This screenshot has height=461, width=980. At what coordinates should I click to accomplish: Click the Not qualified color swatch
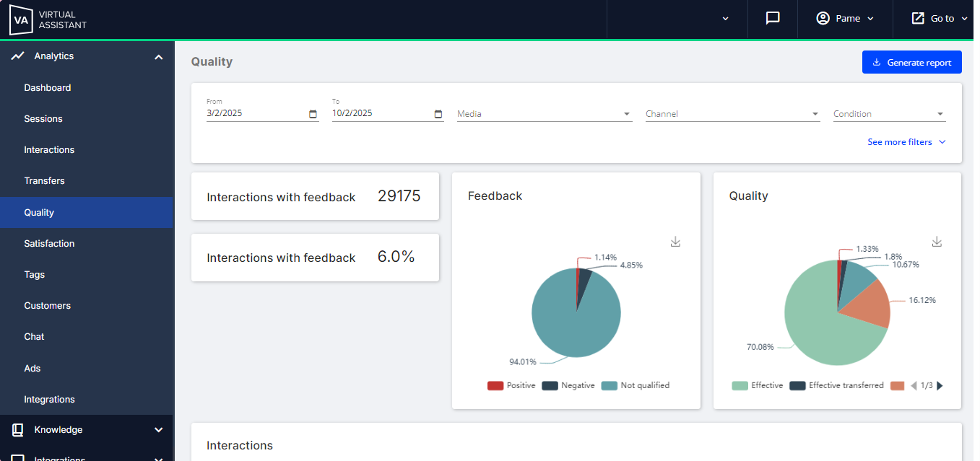tap(610, 386)
